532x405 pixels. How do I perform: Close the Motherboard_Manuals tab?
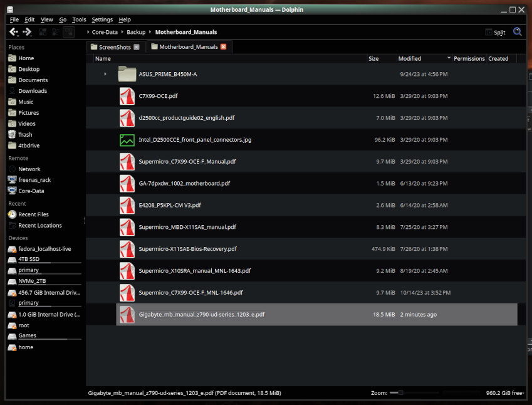pyautogui.click(x=223, y=47)
